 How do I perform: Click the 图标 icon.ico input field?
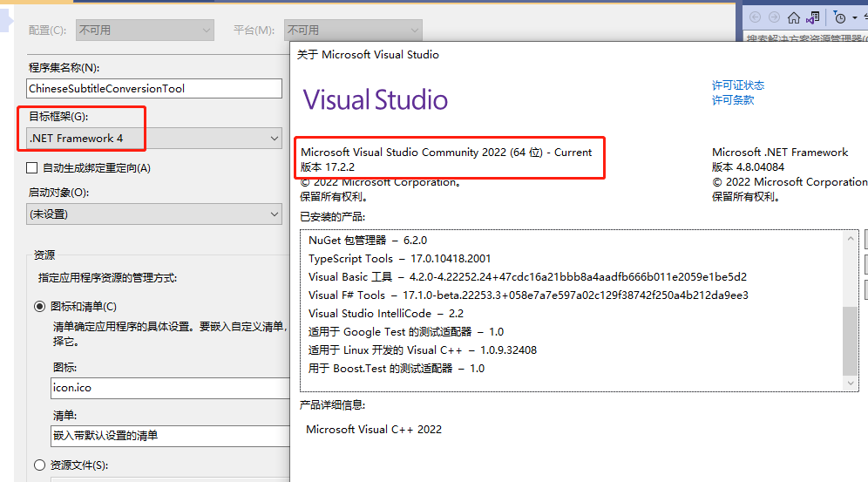[170, 388]
